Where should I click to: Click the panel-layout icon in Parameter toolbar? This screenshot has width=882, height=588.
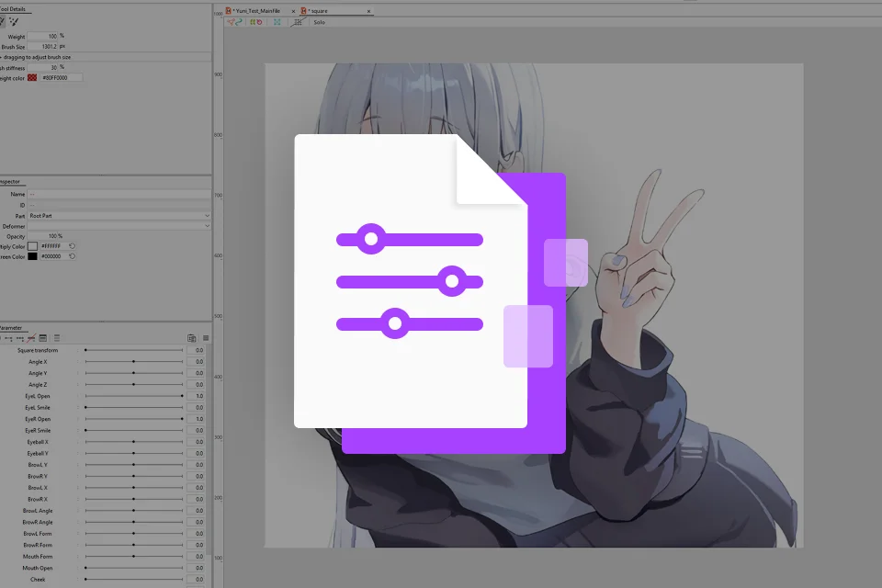tap(43, 338)
